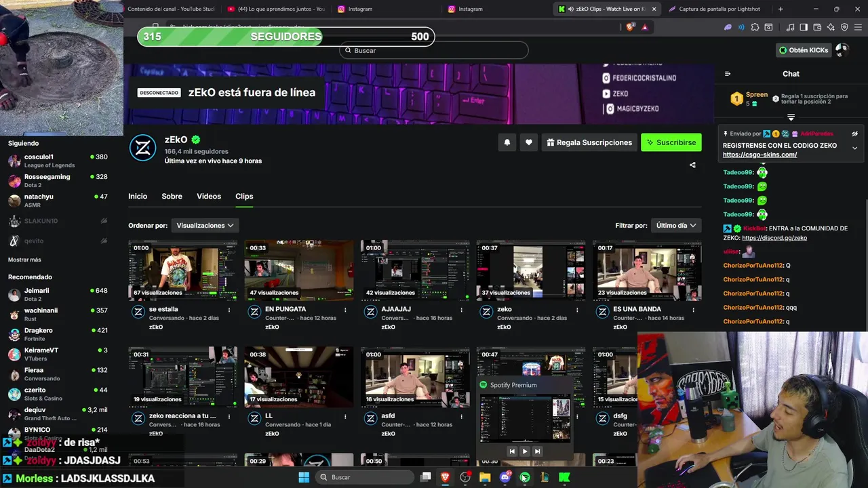Play the 'se estalla' clip thumbnail
This screenshot has height=488, width=868.
point(183,270)
